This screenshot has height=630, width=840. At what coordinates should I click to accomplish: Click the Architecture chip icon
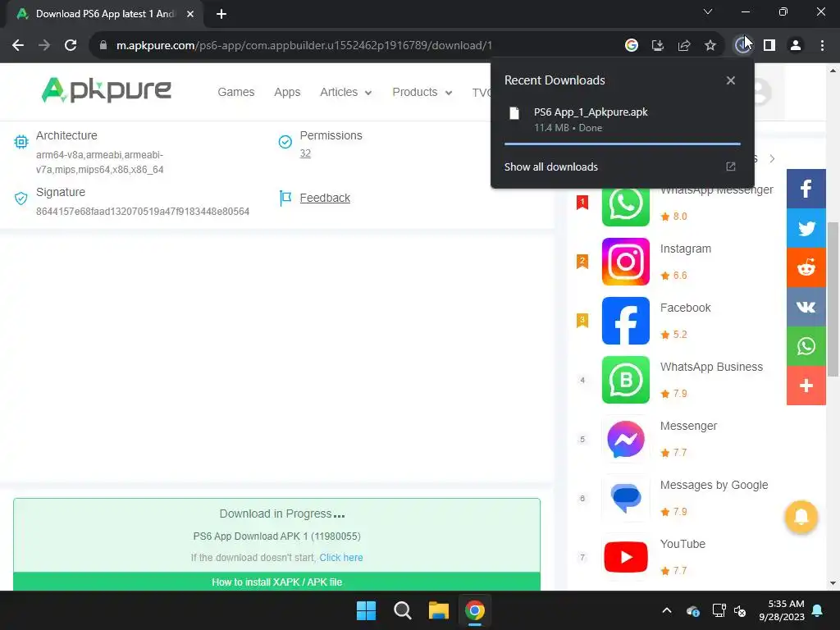[21, 142]
